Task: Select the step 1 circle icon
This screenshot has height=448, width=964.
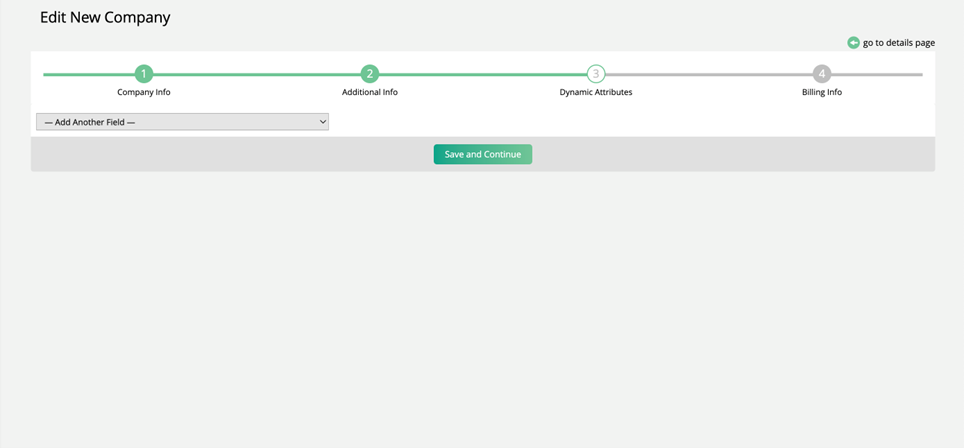Action: (x=144, y=74)
